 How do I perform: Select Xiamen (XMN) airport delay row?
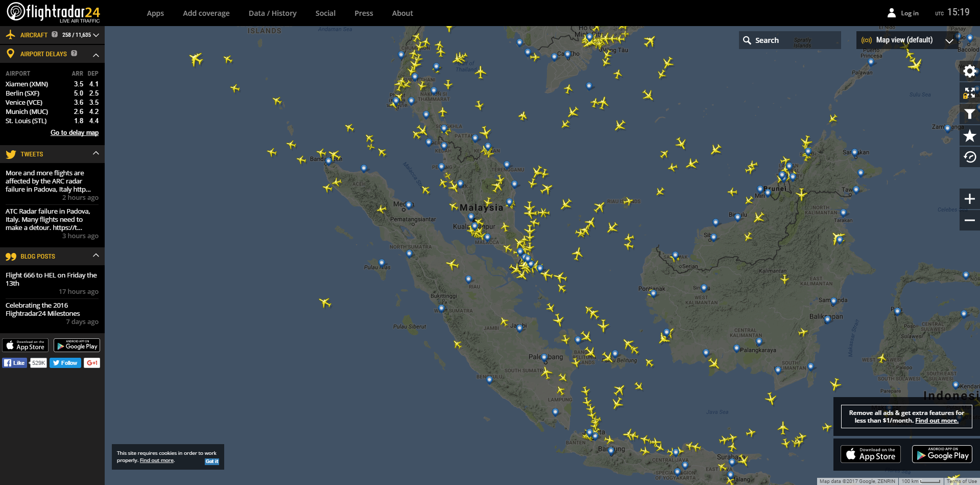coord(52,84)
